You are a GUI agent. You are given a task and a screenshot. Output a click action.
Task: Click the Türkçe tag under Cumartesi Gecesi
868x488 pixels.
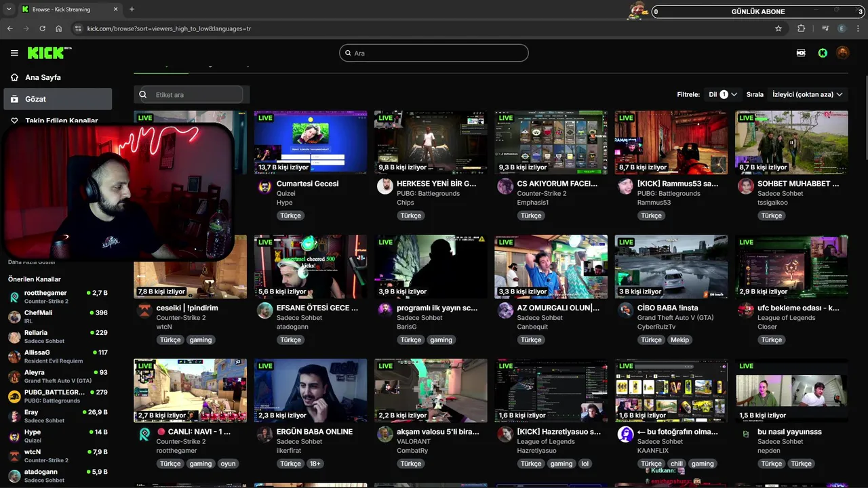pos(290,216)
